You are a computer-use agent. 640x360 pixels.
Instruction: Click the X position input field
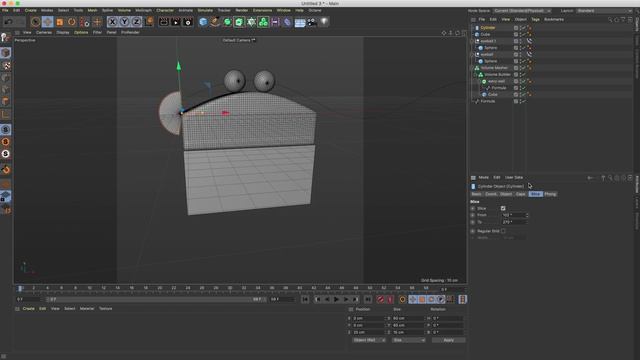point(368,318)
